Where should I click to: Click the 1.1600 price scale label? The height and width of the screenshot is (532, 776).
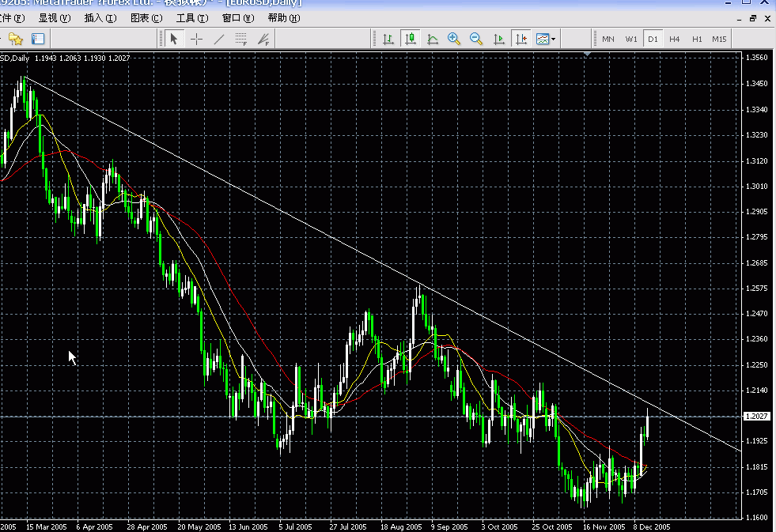point(757,518)
